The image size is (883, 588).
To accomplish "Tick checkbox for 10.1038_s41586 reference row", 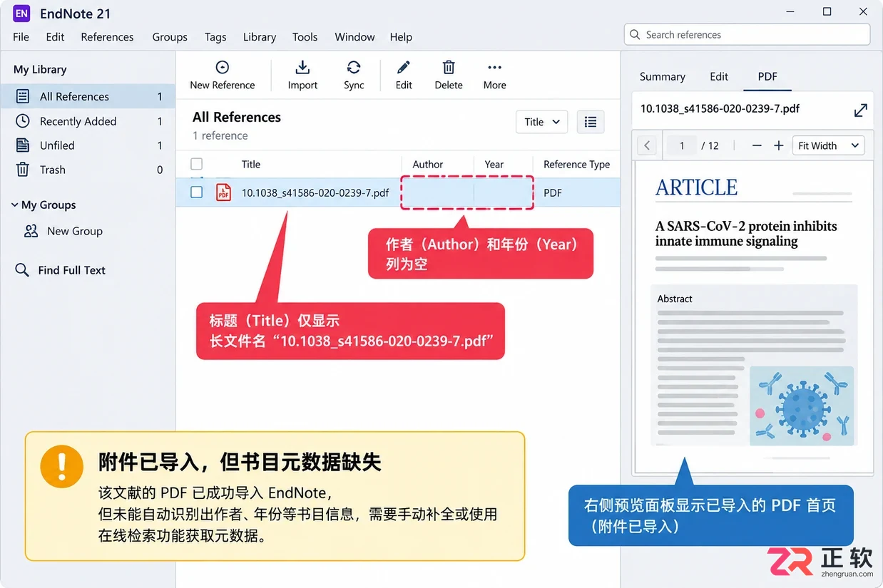I will (x=197, y=192).
